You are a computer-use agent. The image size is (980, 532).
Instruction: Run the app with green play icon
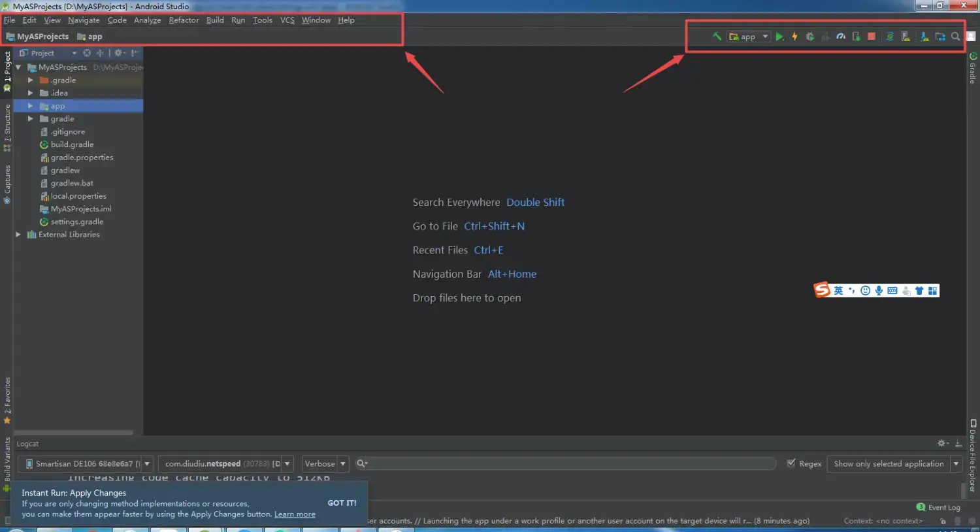tap(780, 36)
